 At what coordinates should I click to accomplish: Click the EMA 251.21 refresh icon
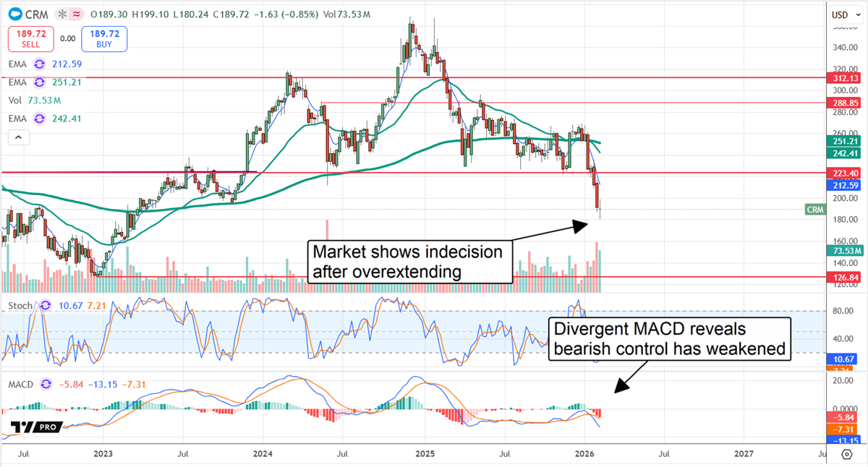coord(38,82)
